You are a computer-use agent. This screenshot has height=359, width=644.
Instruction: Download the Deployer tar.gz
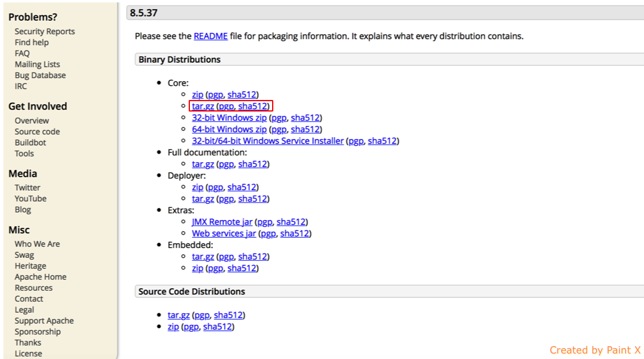pyautogui.click(x=203, y=199)
